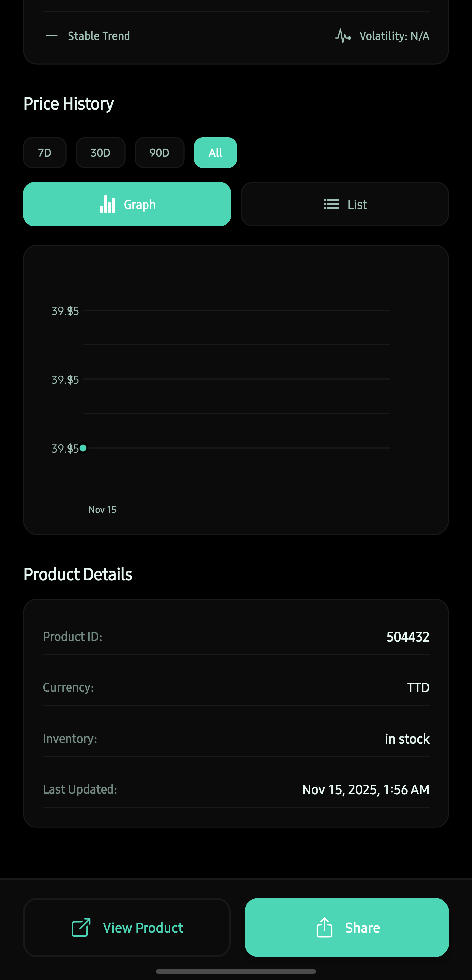Viewport: 472px width, 980px height.
Task: Select the 7D time range
Action: pos(45,153)
